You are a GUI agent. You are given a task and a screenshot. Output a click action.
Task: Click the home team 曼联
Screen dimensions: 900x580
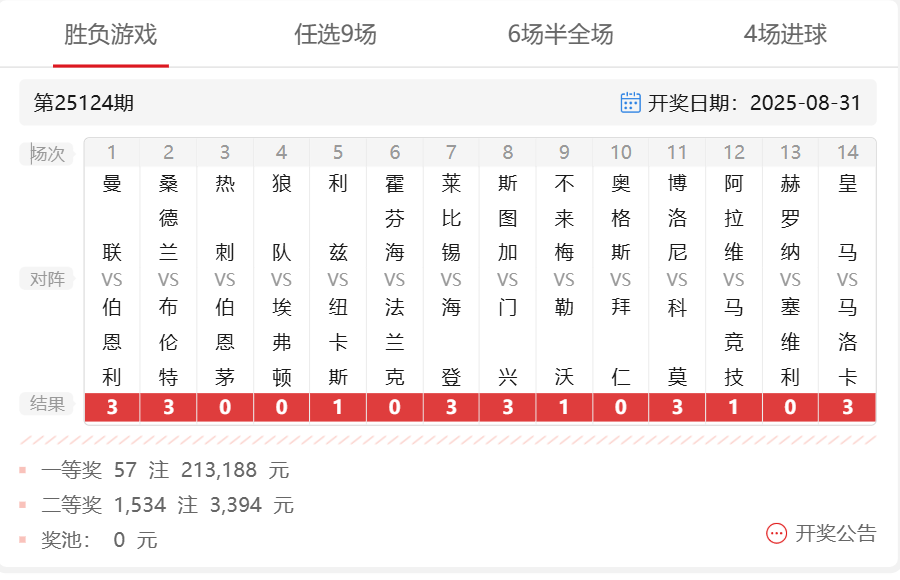[112, 218]
